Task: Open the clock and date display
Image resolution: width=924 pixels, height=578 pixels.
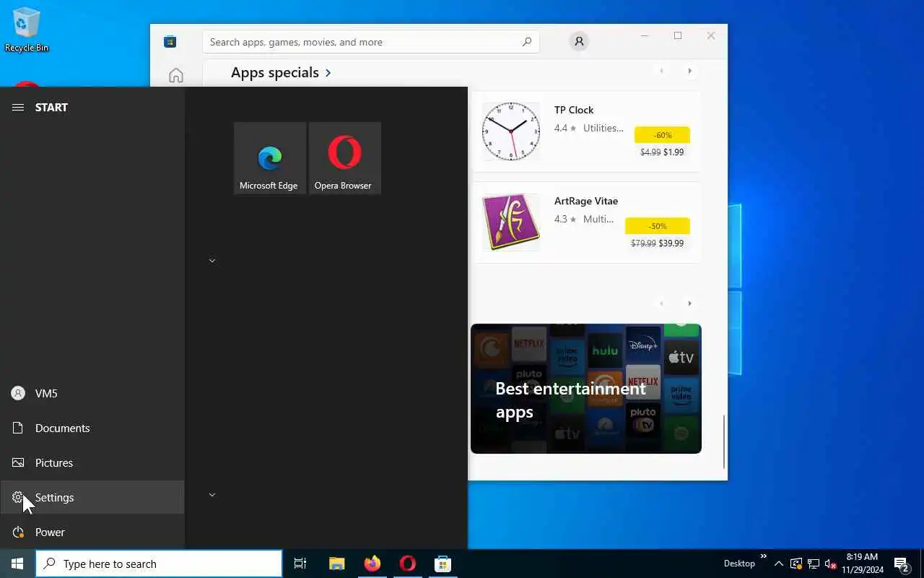Action: coord(862,564)
